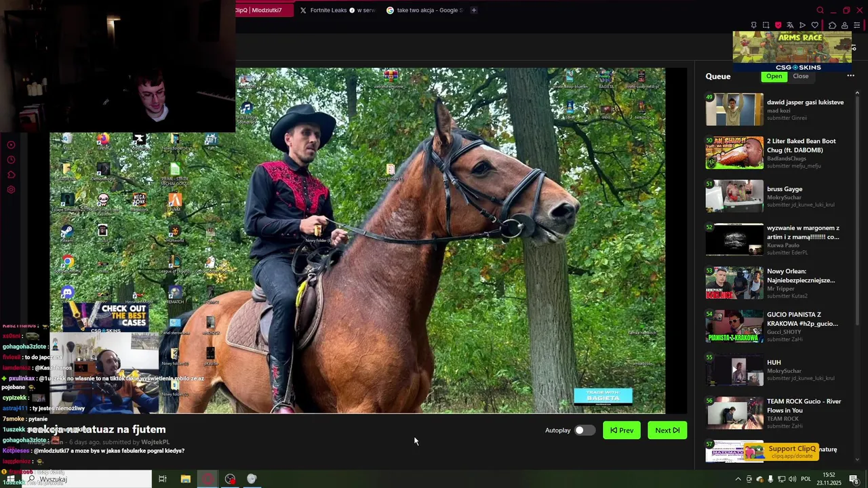868x488 pixels.
Task: Click the pin icon in browser toolbar
Action: (x=753, y=25)
